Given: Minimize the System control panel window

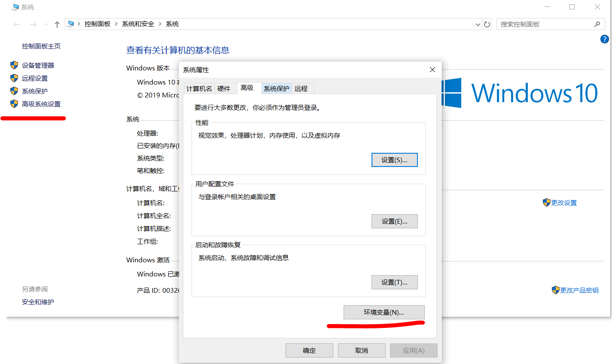Looking at the screenshot, I should 547,7.
